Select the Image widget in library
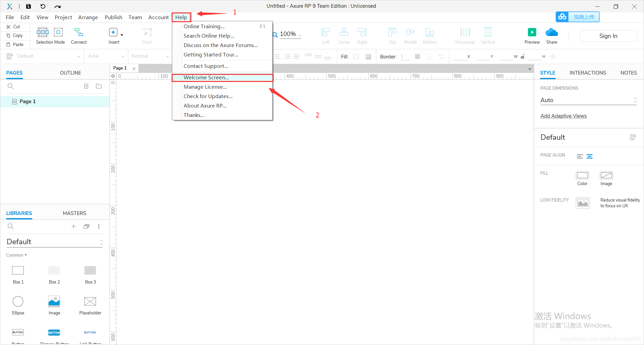644x345 pixels. tap(54, 305)
